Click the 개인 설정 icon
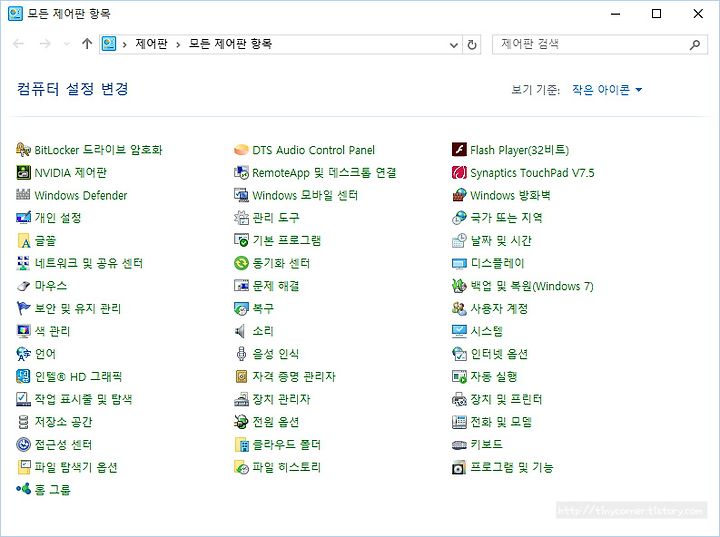720x537 pixels. coord(23,218)
